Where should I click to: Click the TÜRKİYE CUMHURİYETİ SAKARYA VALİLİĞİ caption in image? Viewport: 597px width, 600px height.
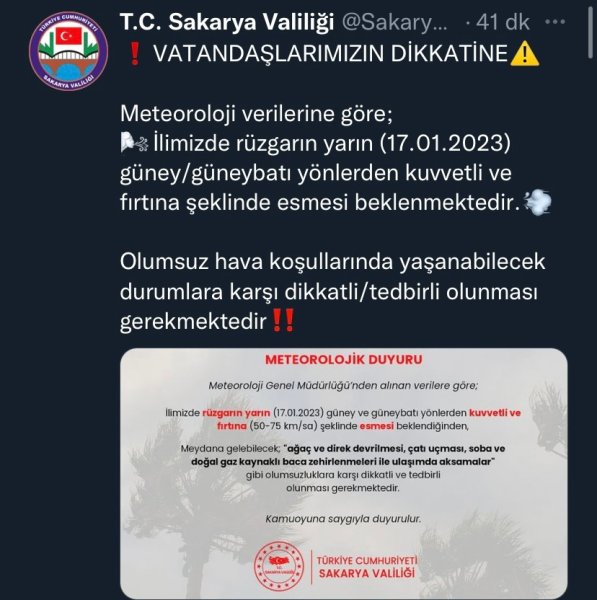pos(367,567)
